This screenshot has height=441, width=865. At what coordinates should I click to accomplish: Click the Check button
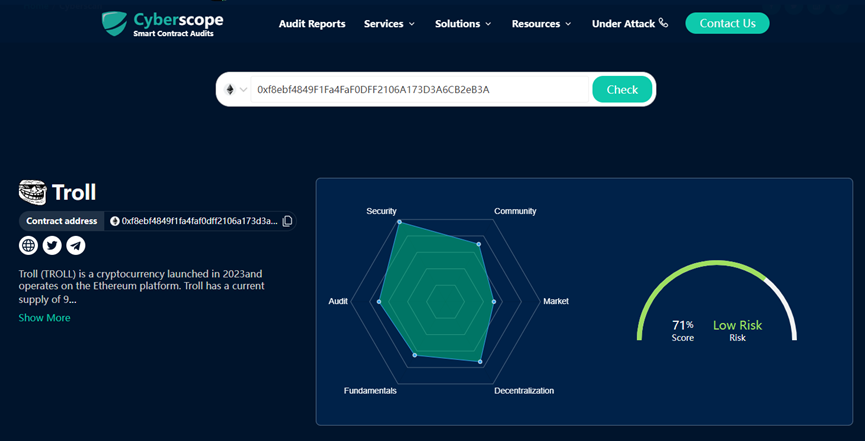tap(622, 89)
